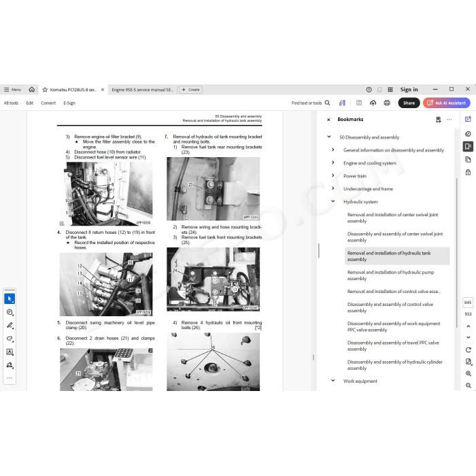Click the Share button
The image size is (476, 476).
[409, 103]
